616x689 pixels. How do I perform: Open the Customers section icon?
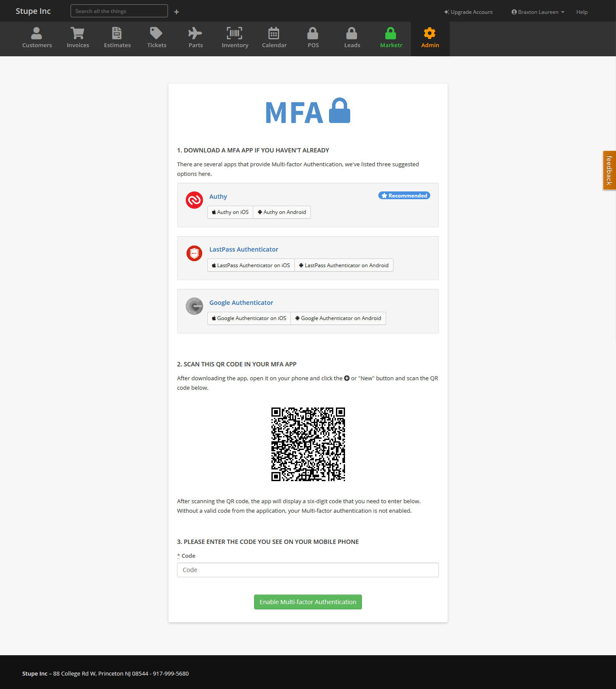pyautogui.click(x=37, y=33)
